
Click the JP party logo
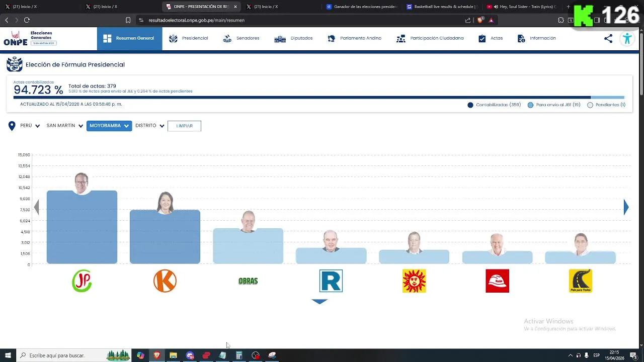coord(82,281)
